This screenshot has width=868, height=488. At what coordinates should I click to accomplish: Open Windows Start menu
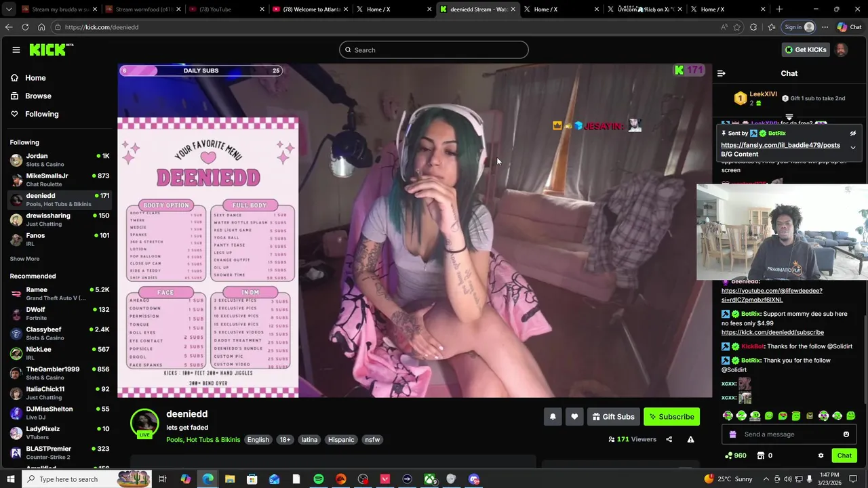[x=10, y=479]
